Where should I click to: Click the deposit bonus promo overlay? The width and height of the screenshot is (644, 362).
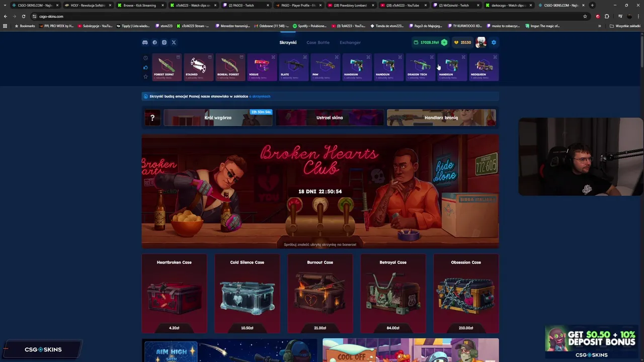pos(592,342)
